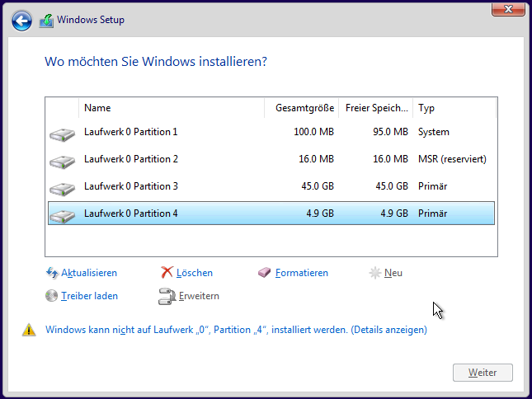Click the Neu link
532x399 pixels.
click(x=393, y=273)
